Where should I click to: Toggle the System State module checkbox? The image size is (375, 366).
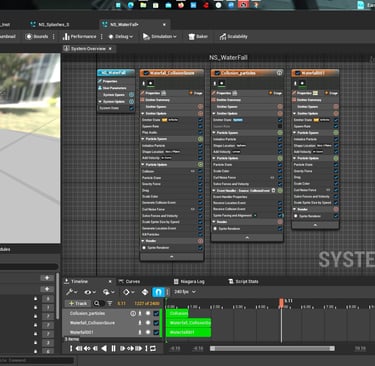coord(131,108)
